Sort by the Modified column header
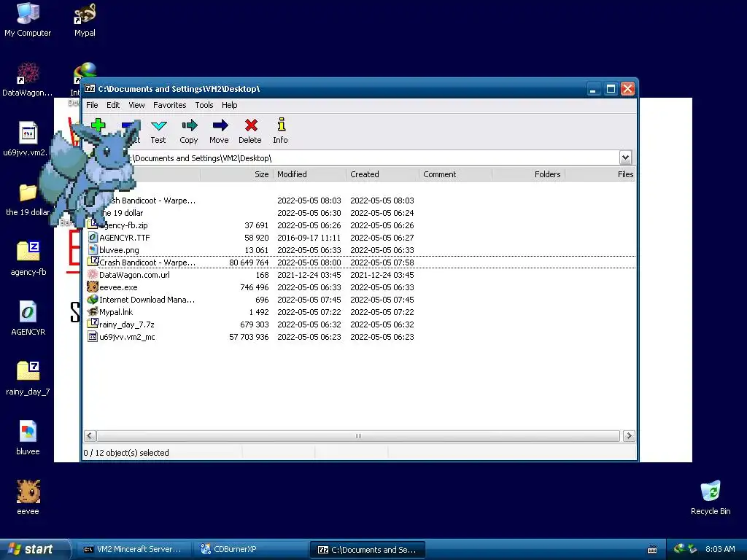 click(x=309, y=174)
